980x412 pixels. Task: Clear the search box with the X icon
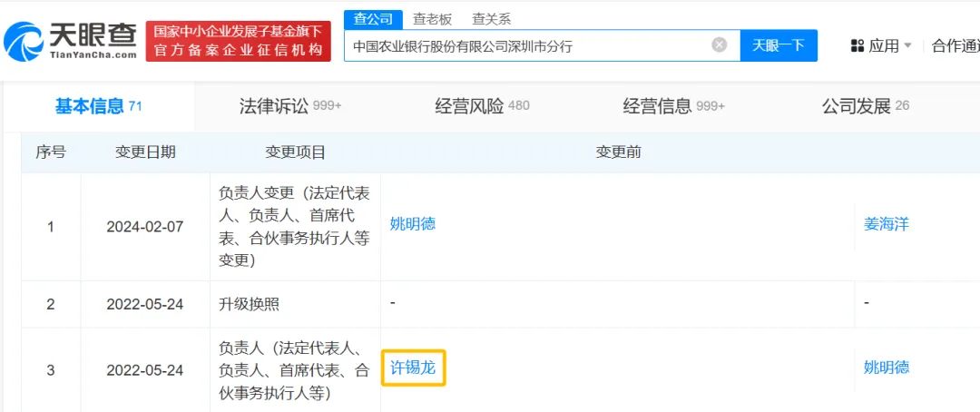click(x=720, y=45)
